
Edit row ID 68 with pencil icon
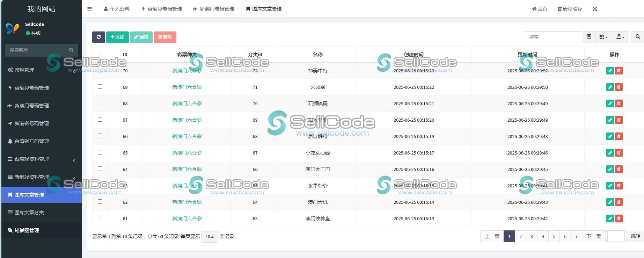610,103
